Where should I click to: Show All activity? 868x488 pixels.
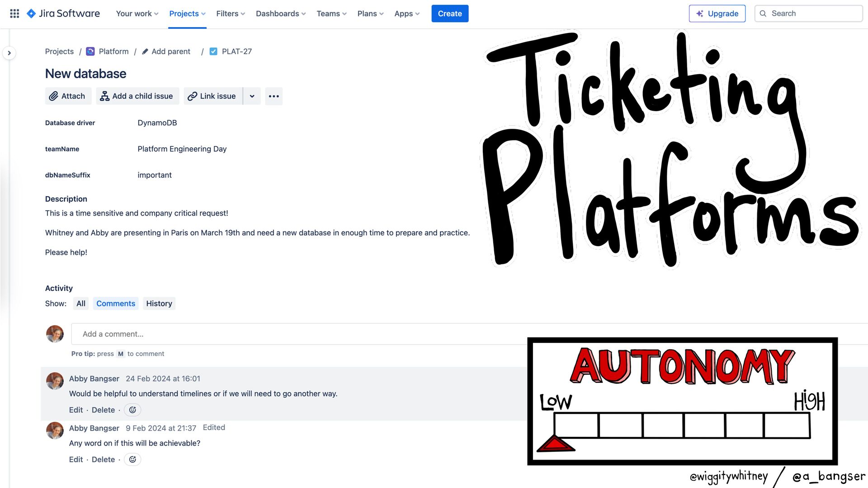(81, 304)
